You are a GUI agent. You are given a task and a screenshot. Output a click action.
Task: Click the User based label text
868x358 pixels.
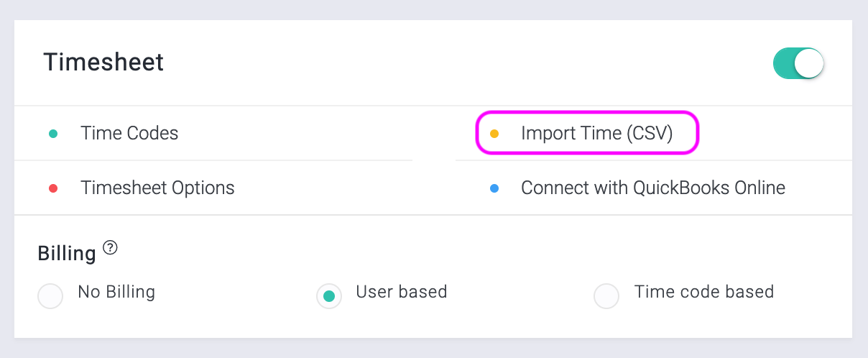point(402,292)
